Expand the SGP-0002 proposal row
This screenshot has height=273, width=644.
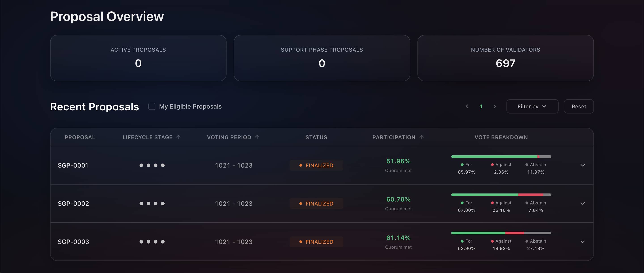[583, 204]
